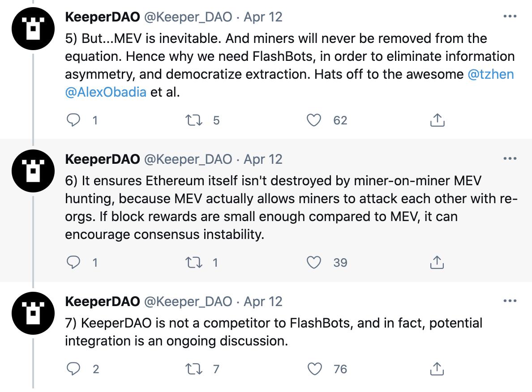Like the tweet with 39 likes

tap(315, 262)
